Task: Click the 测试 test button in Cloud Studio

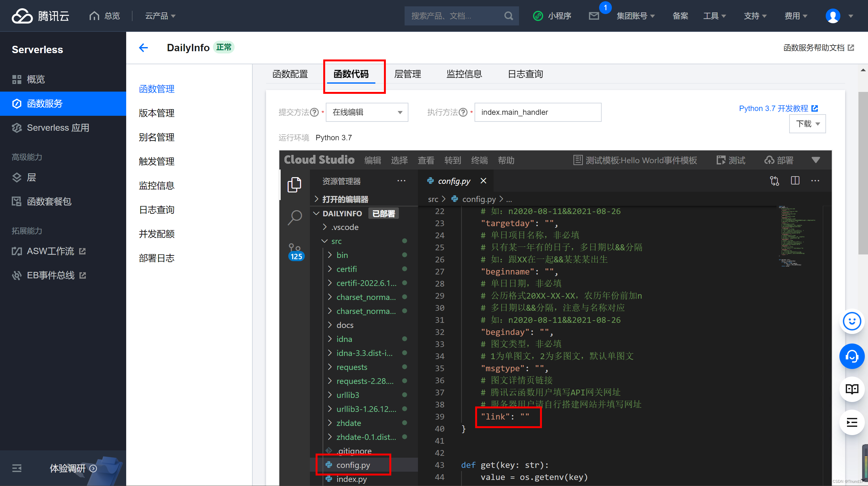Action: pyautogui.click(x=730, y=160)
